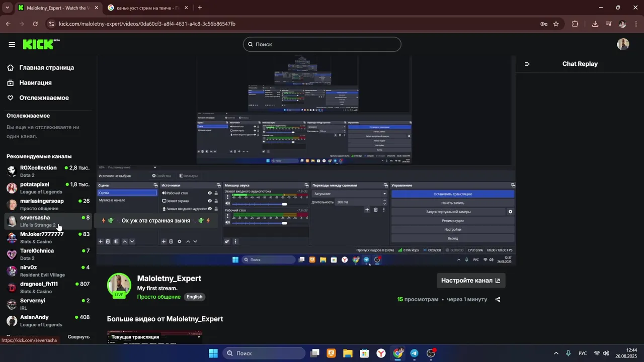The height and width of the screenshot is (362, 644).
Task: Open AsianAndy channel
Action: (48, 320)
